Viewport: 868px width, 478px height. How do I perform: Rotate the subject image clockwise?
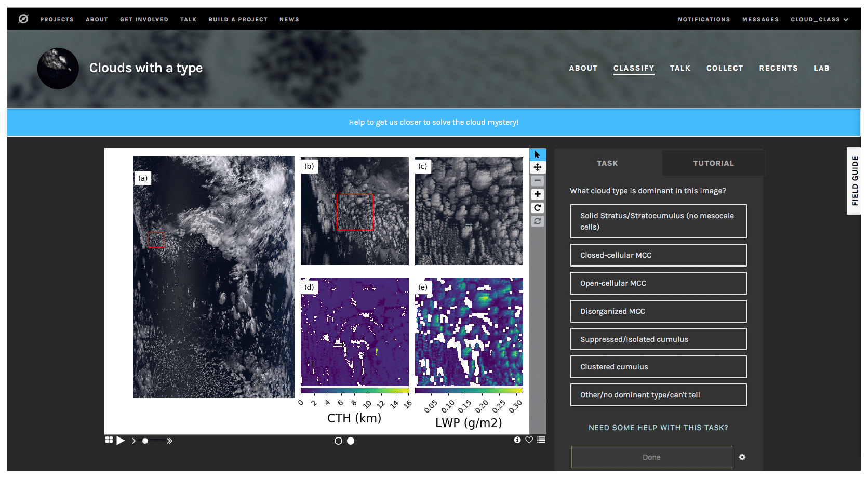coord(537,208)
